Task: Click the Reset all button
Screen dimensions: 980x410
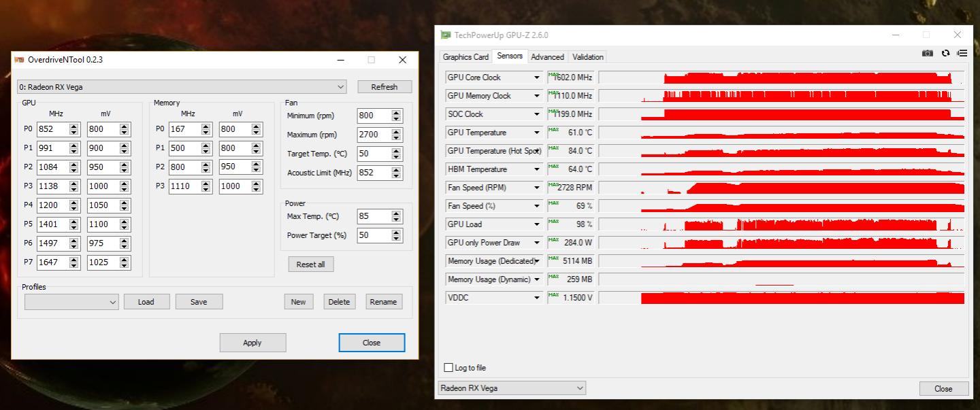Action: click(311, 264)
